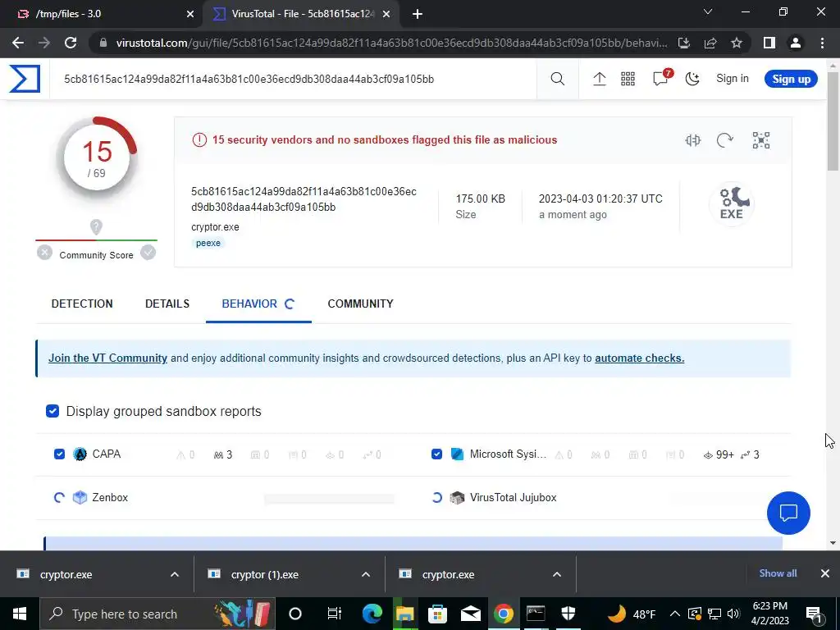The height and width of the screenshot is (630, 840).
Task: Open the notifications icon with badge 7
Action: pyautogui.click(x=662, y=78)
